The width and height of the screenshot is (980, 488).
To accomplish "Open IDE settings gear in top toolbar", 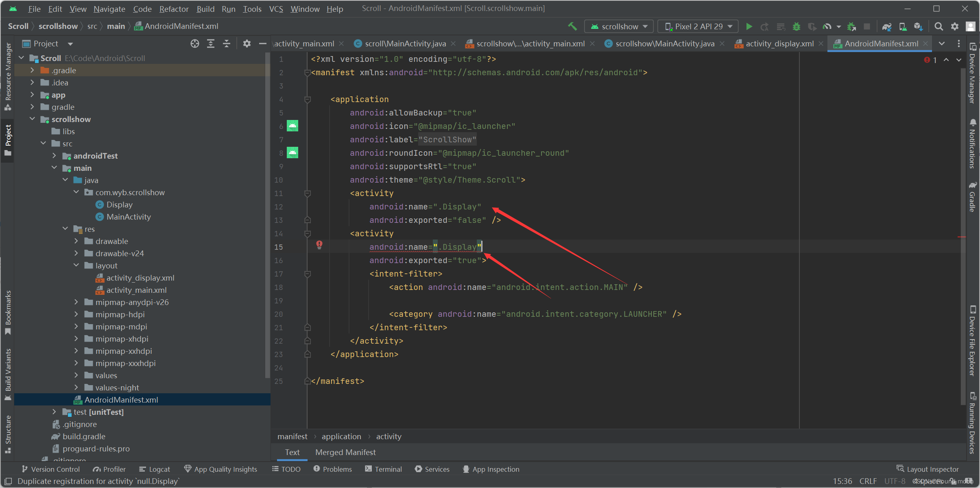I will [x=955, y=26].
